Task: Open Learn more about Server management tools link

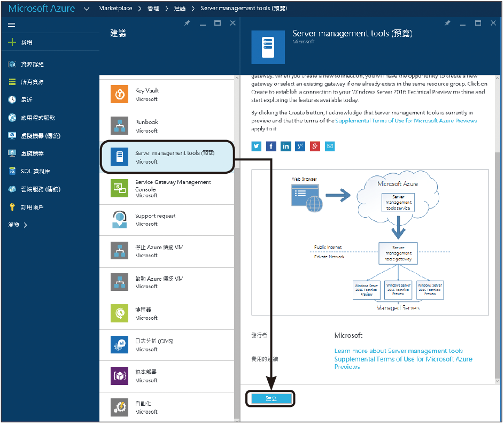Action: (x=399, y=351)
